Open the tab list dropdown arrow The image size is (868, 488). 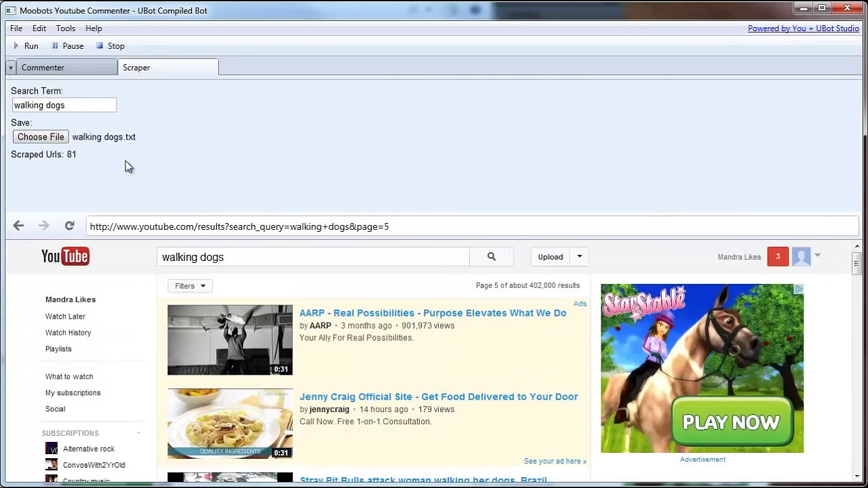point(11,68)
